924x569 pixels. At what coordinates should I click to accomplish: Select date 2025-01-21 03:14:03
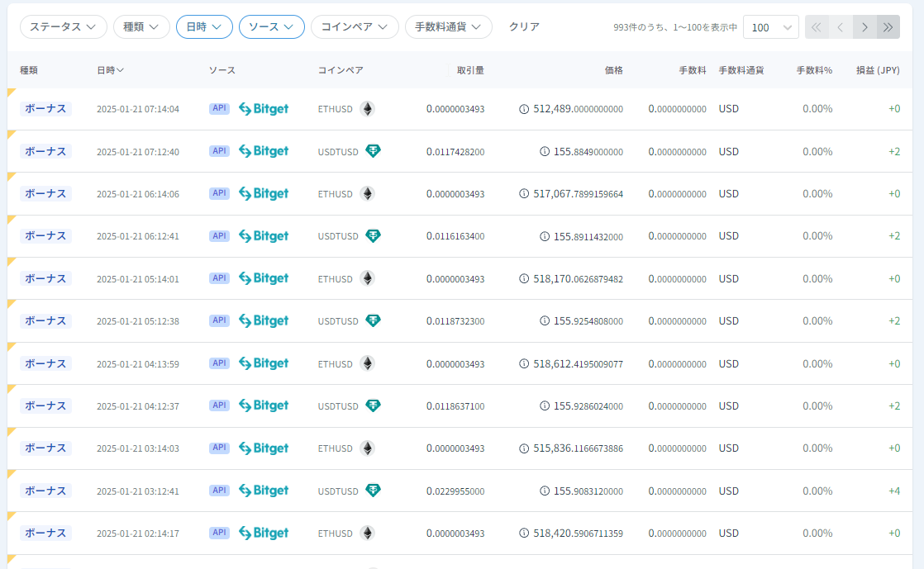[x=138, y=448]
